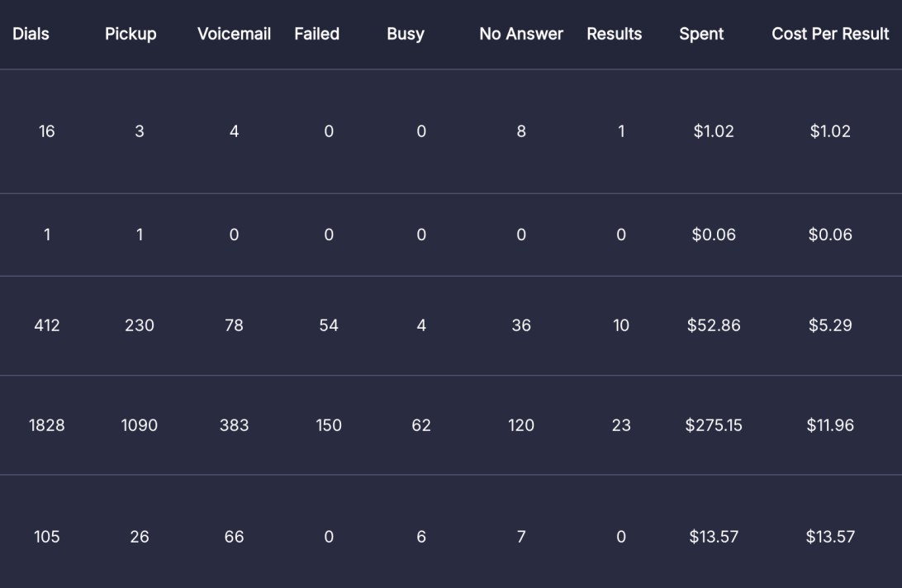Click the 54 failed calls cell
The image size is (902, 588).
click(329, 325)
